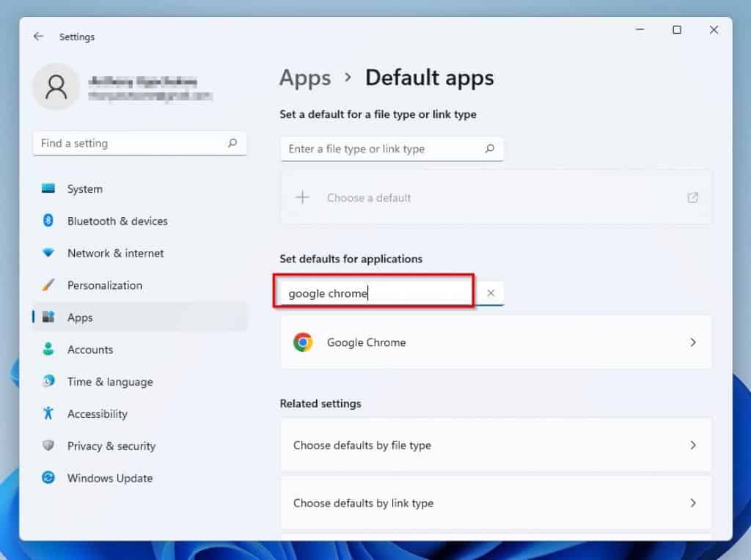The image size is (751, 560).
Task: Open Accessibility settings
Action: click(x=140, y=413)
